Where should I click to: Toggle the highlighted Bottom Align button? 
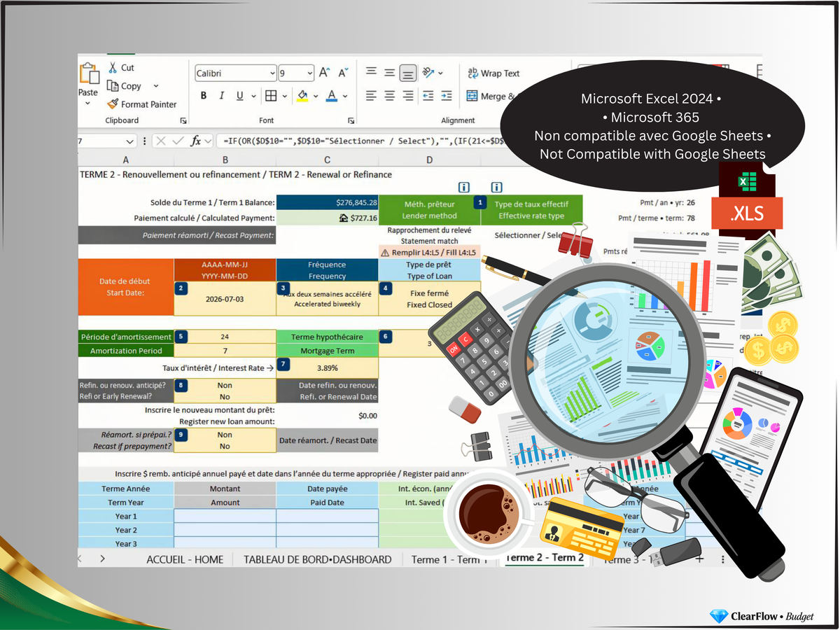coord(408,73)
